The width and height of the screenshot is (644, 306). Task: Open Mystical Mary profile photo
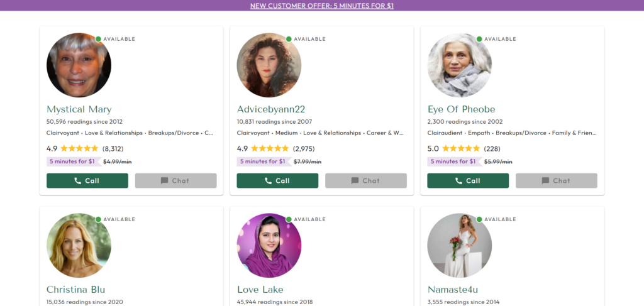click(79, 65)
